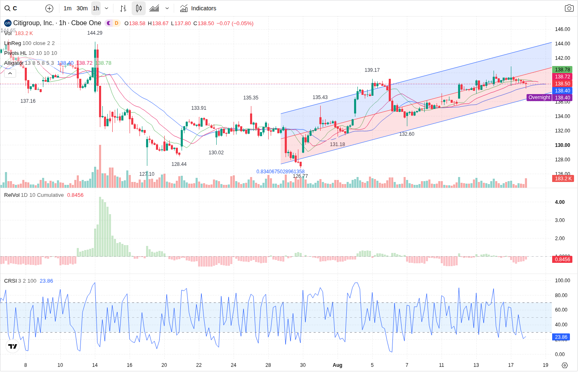Viewport: 586px width, 392px height.
Task: Click the 183.2 K volume axis label
Action: pyautogui.click(x=563, y=179)
